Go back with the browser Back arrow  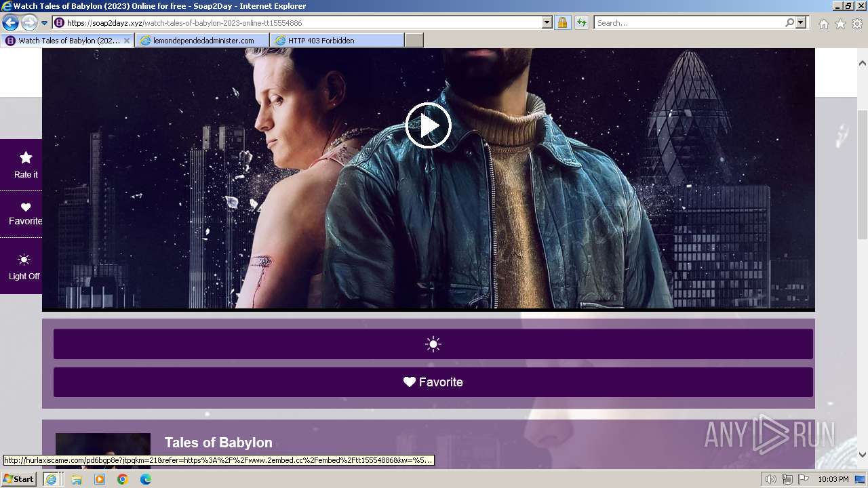tap(11, 22)
